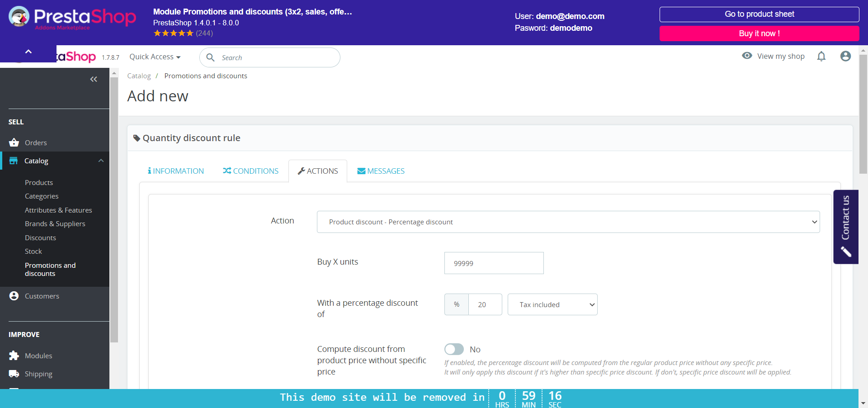
Task: Open the user profile avatar menu
Action: 845,56
